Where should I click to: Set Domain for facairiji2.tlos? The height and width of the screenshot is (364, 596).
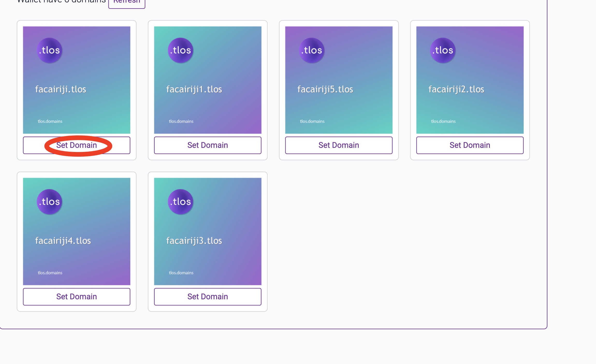pyautogui.click(x=470, y=145)
